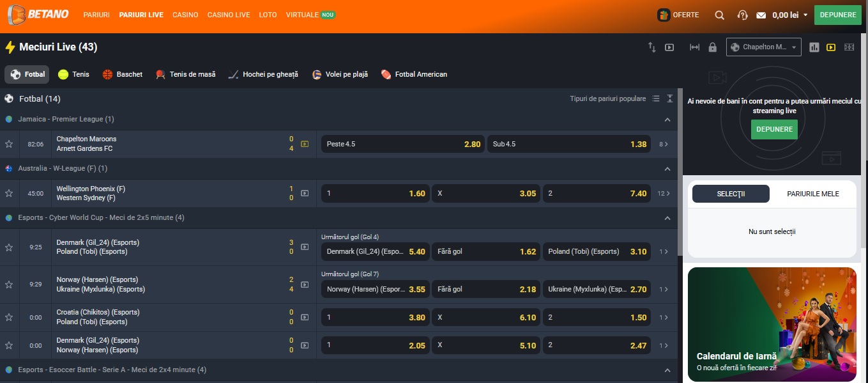This screenshot has height=383, width=868.
Task: Collapse all leagues icon in Fotbal header
Action: (x=670, y=98)
